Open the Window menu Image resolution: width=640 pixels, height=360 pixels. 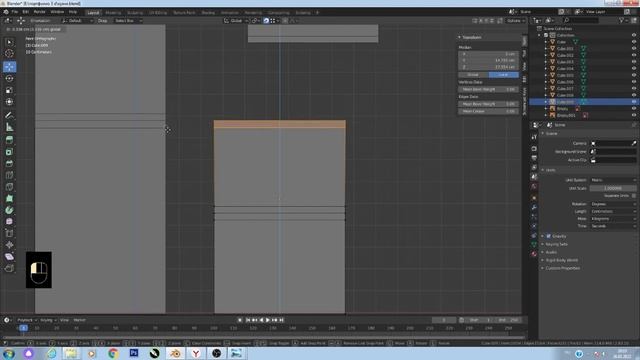(x=57, y=12)
